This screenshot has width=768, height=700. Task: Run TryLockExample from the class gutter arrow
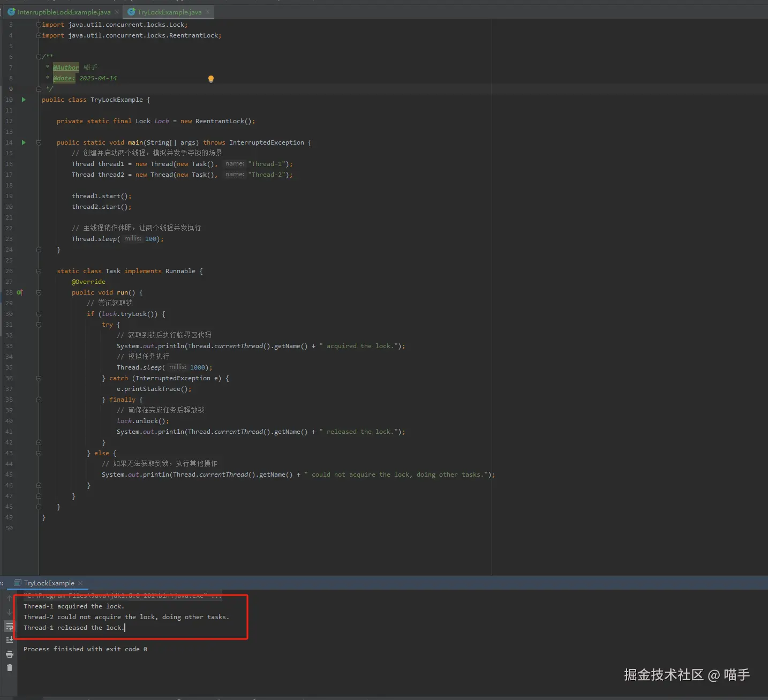click(x=24, y=100)
